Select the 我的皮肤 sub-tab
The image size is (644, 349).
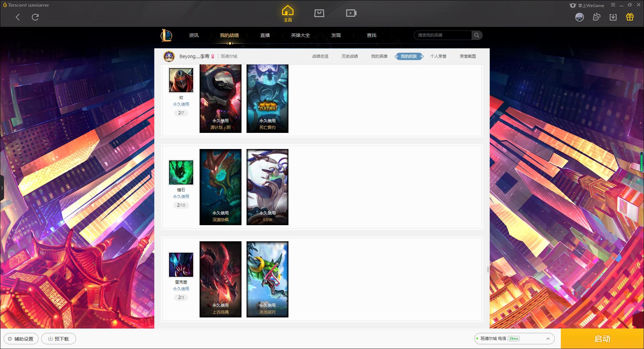pyautogui.click(x=409, y=56)
